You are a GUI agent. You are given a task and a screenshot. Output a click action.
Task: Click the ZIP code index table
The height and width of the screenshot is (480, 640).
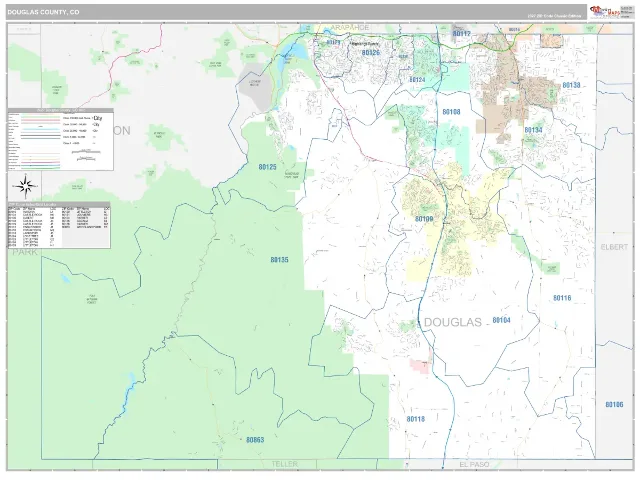59,225
